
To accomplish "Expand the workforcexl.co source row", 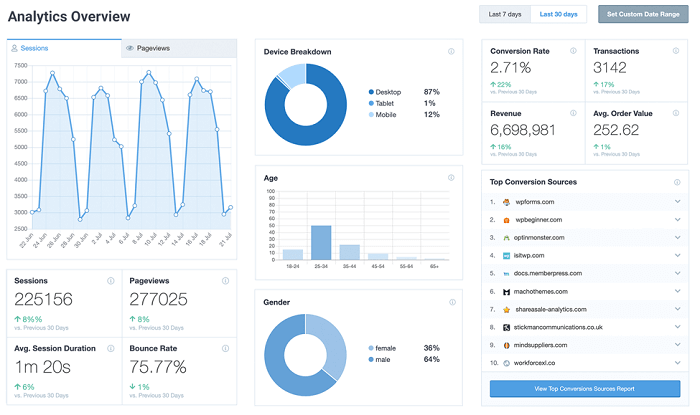I will (677, 362).
